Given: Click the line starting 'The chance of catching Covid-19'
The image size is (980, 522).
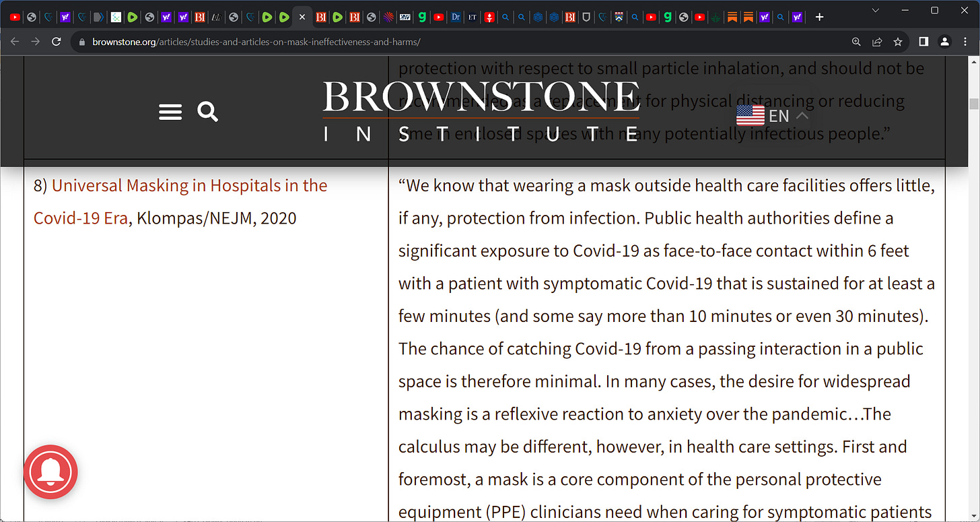Looking at the screenshot, I should 661,349.
